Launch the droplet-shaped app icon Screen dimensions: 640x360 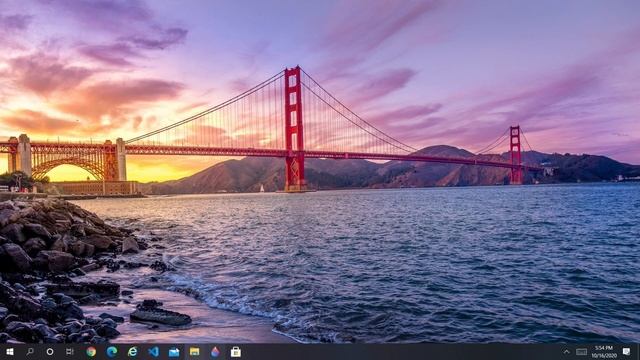pyautogui.click(x=215, y=351)
